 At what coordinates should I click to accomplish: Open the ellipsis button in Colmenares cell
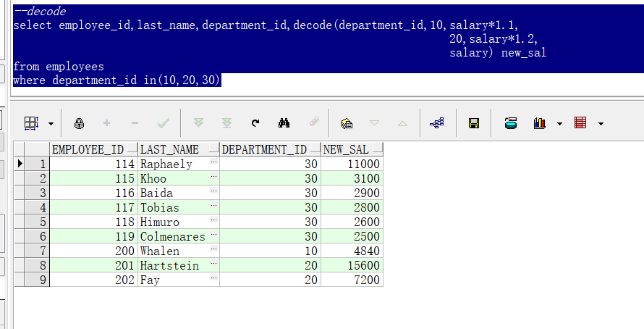pos(213,234)
